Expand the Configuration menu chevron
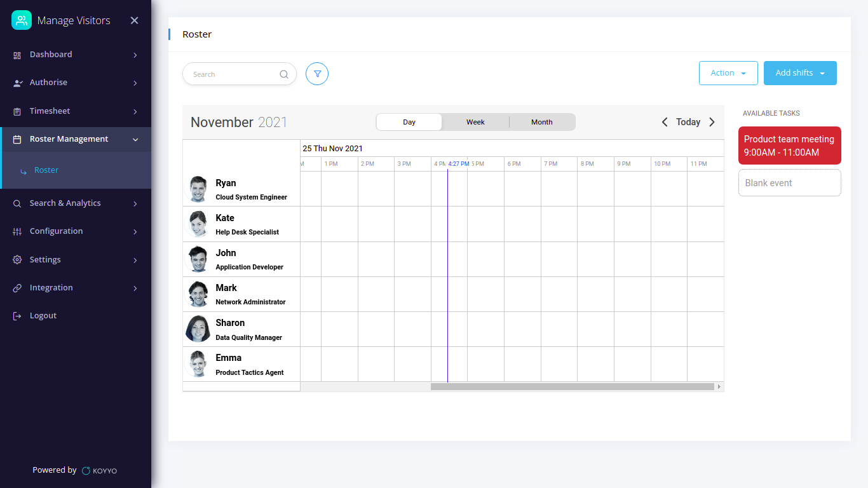This screenshot has width=868, height=488. 135,232
